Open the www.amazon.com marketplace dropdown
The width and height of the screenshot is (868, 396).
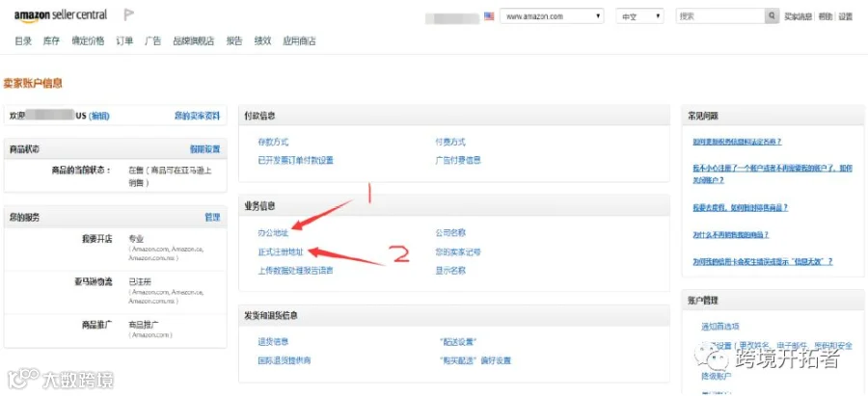[x=552, y=16]
